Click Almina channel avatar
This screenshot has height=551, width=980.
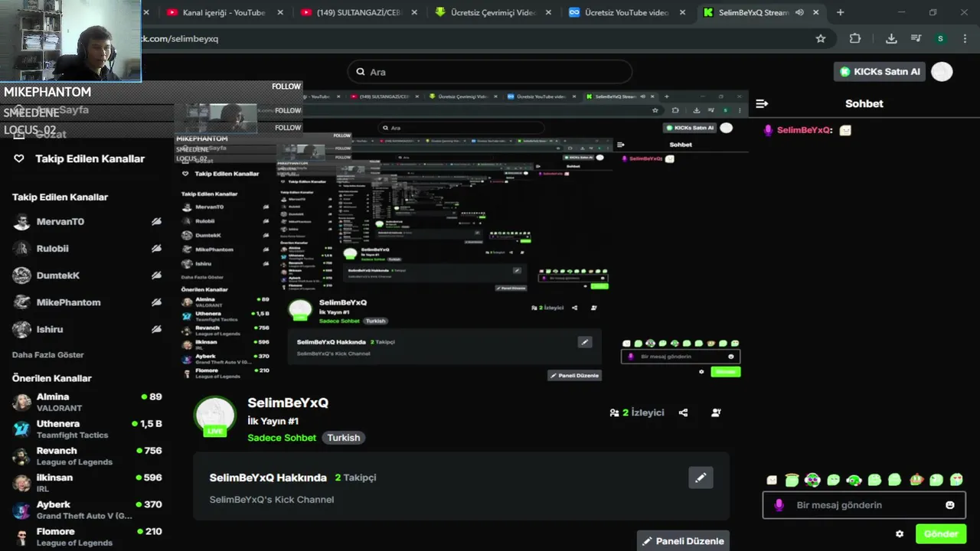(x=22, y=402)
